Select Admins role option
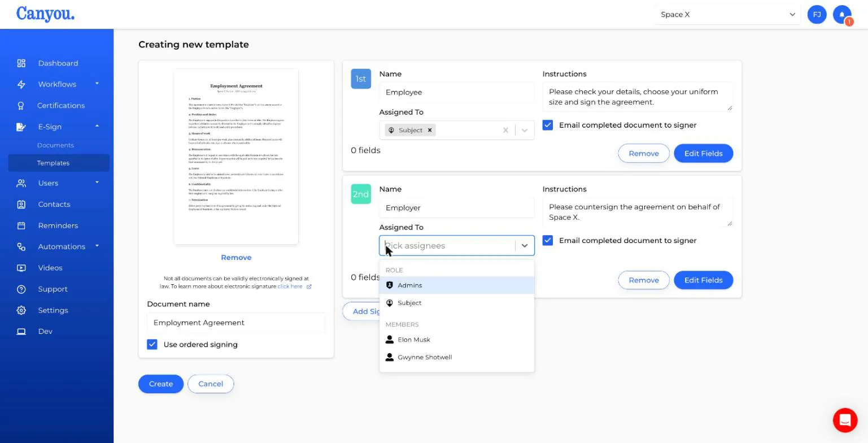This screenshot has height=443, width=868. pos(457,285)
